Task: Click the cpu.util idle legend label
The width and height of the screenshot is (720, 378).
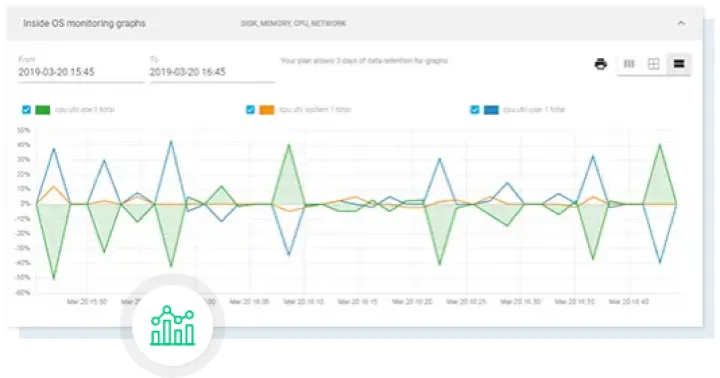Action: click(85, 110)
